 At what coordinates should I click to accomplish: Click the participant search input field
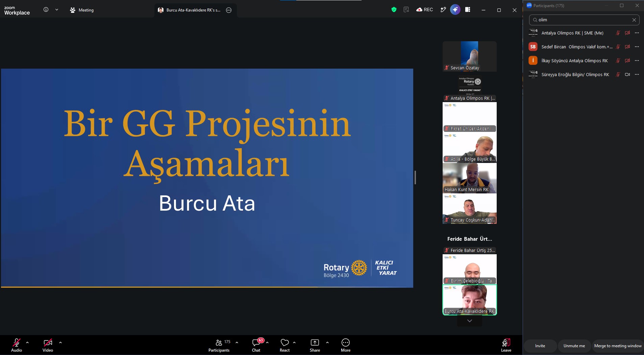pyautogui.click(x=584, y=20)
